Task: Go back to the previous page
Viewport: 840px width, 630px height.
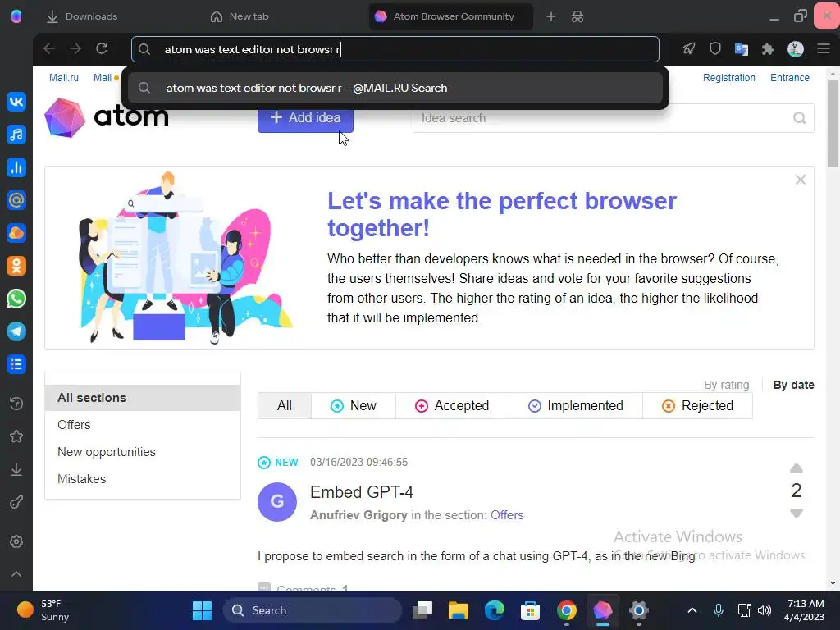Action: [48, 48]
